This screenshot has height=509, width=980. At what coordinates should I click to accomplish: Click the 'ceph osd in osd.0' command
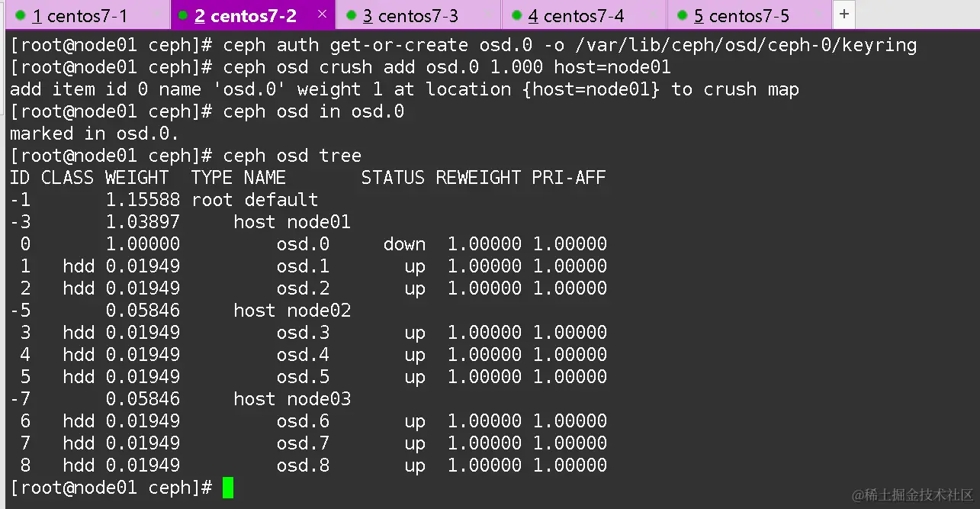pos(313,111)
